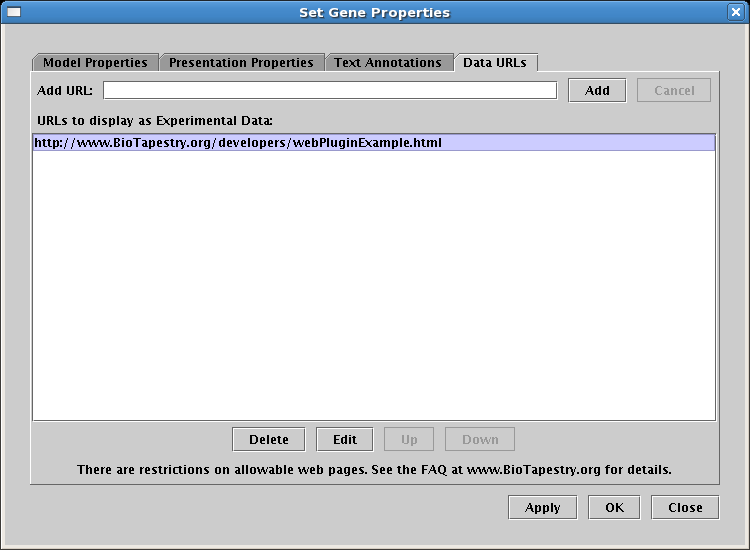Close the dialog using the title bar X

(735, 12)
